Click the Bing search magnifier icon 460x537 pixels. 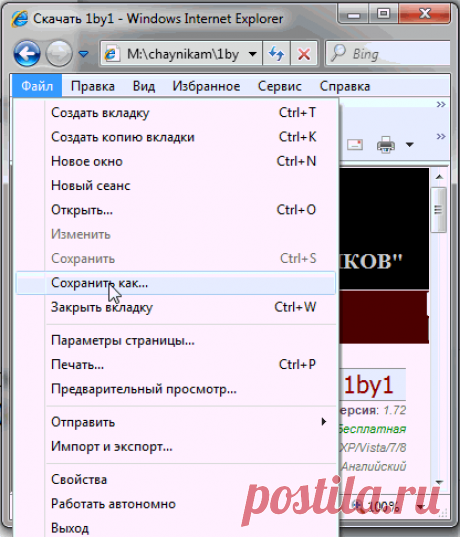pos(338,53)
